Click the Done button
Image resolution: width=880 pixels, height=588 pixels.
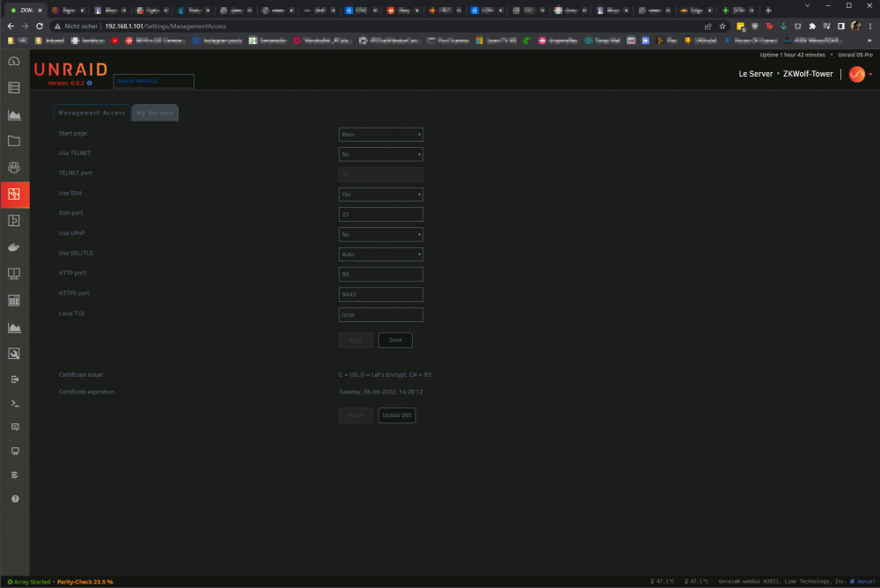pos(395,341)
